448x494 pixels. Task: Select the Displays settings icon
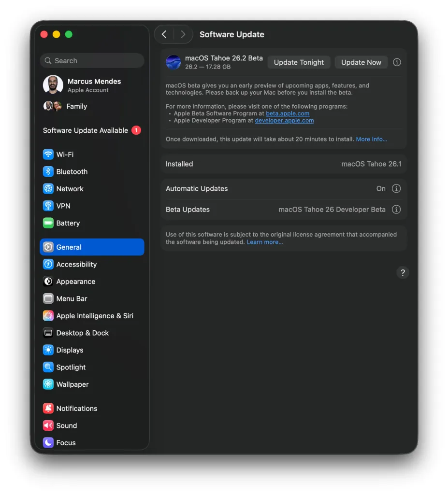[x=48, y=350]
